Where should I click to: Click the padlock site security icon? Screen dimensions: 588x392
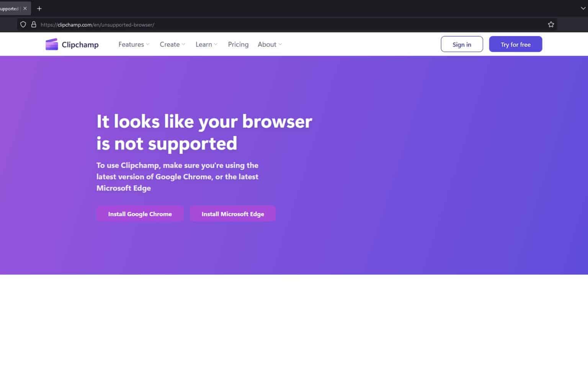34,24
